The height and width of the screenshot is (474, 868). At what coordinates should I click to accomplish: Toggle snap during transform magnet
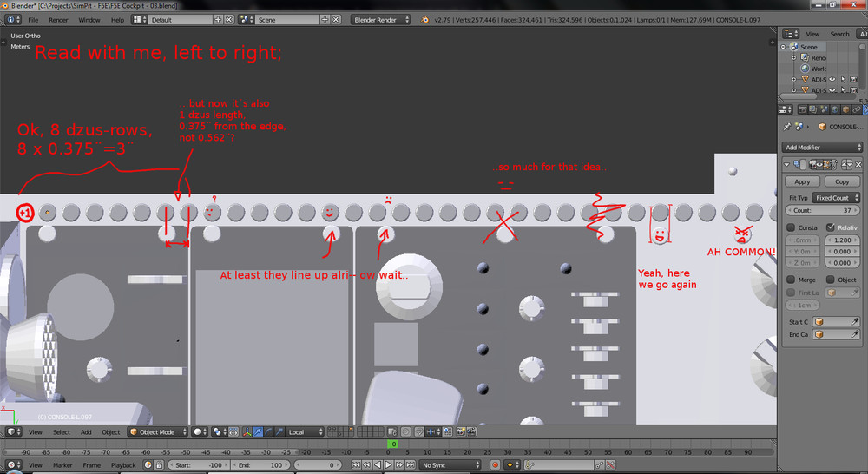point(419,432)
